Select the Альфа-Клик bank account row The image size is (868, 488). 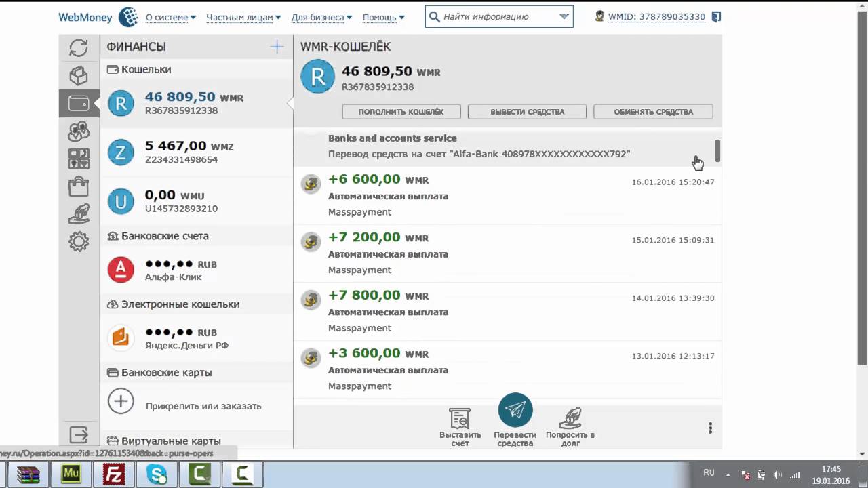click(197, 270)
